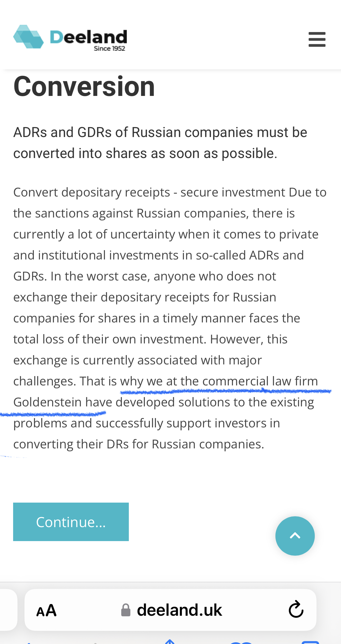Tap the share icon in the bottom toolbar
Screen dimensions: 341x644
[170, 641]
